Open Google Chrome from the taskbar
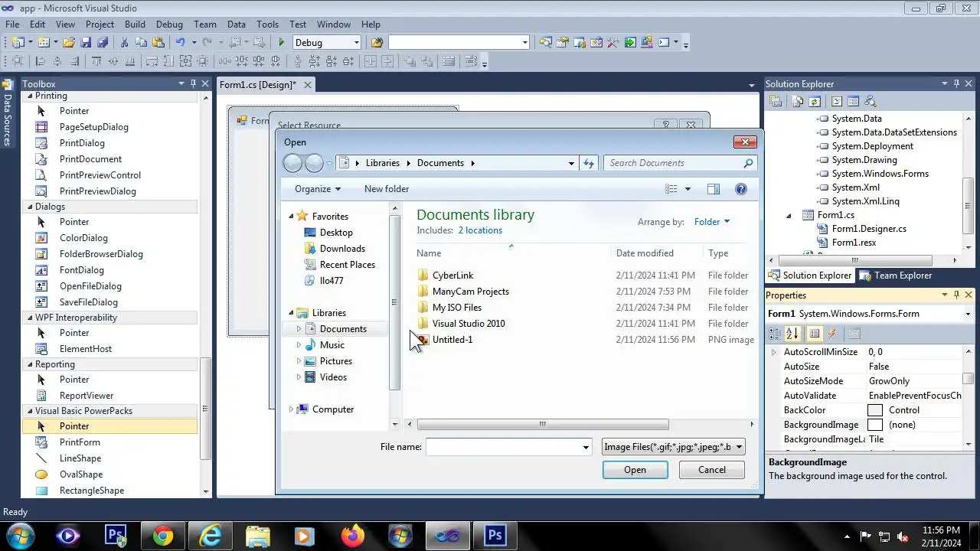The image size is (980, 551). [163, 536]
